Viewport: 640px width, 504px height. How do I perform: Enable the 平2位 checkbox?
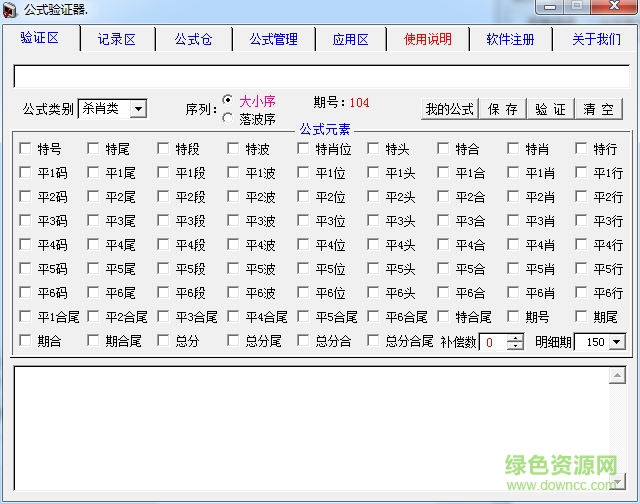(303, 197)
